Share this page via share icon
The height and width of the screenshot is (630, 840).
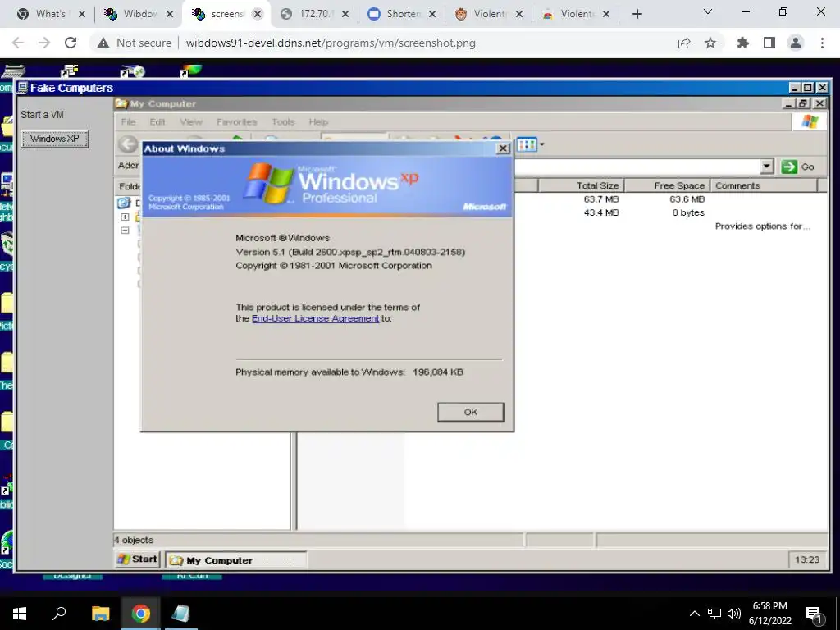click(x=684, y=43)
